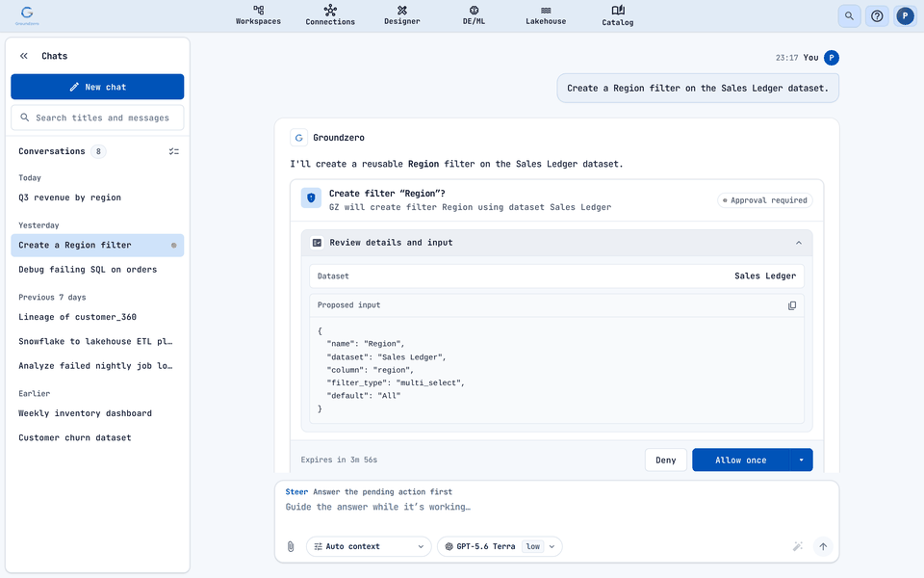Image resolution: width=924 pixels, height=578 pixels.
Task: Copy the proposed input JSON
Action: pos(792,305)
